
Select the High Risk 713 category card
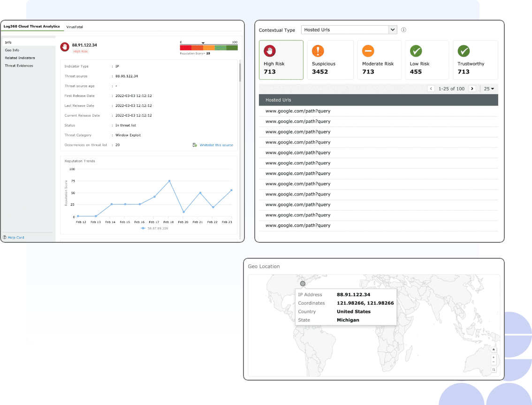point(281,60)
